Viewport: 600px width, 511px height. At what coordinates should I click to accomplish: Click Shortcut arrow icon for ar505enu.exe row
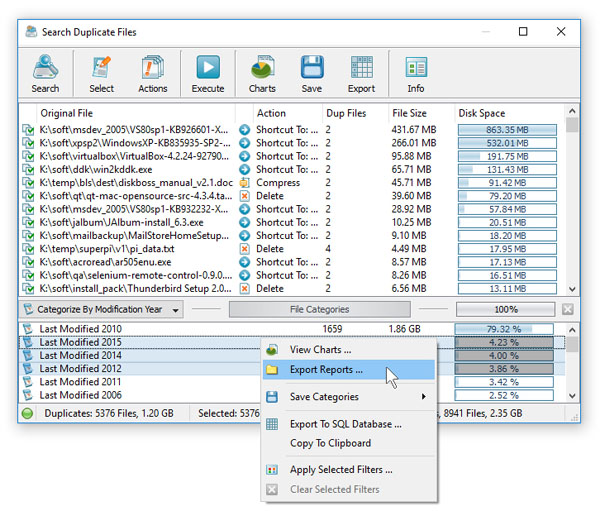pos(245,262)
